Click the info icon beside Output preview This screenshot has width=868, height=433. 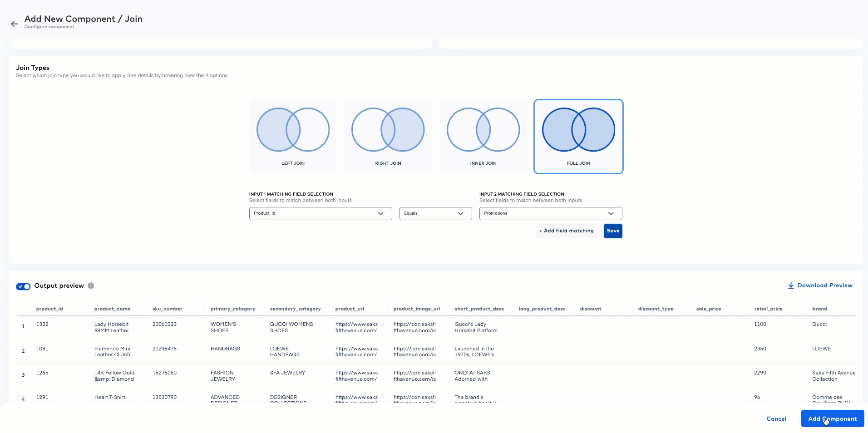[91, 285]
